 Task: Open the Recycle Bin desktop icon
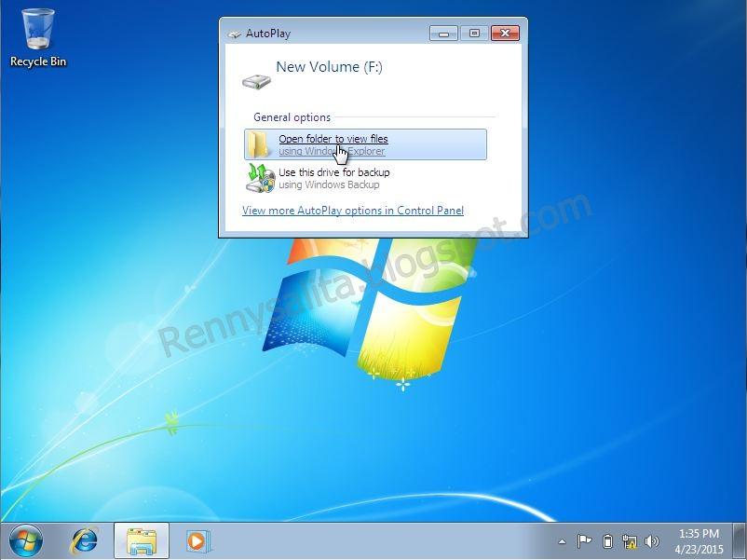point(37,38)
